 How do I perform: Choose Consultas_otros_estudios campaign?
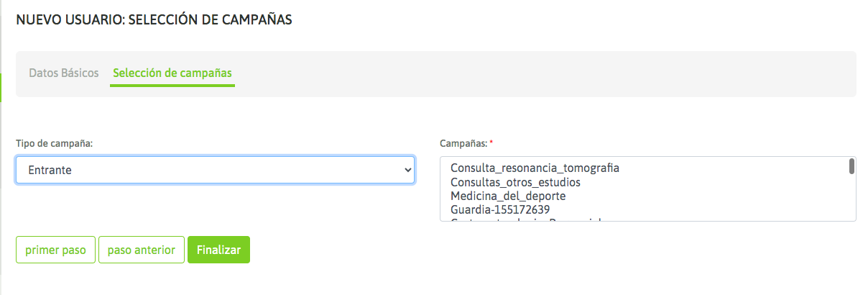515,182
